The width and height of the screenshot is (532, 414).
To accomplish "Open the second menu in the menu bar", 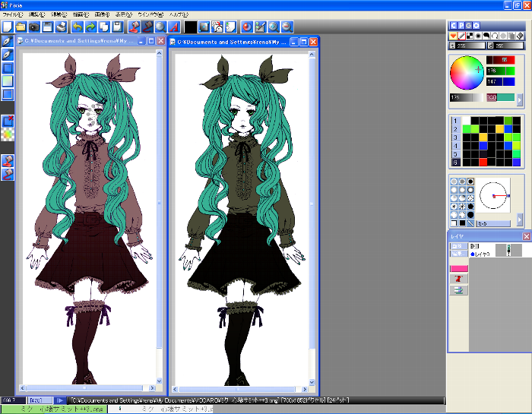I will (x=36, y=14).
